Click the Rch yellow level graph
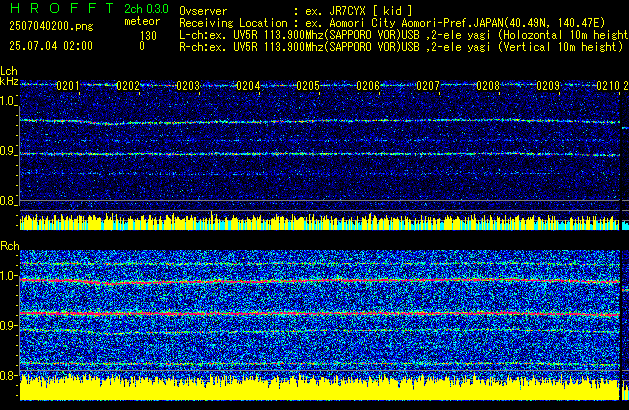 pos(320,387)
